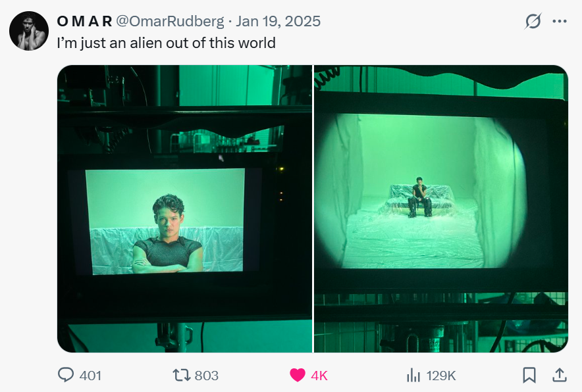582x392 pixels.
Task: Open the @OmarRudberg handle link
Action: point(170,21)
